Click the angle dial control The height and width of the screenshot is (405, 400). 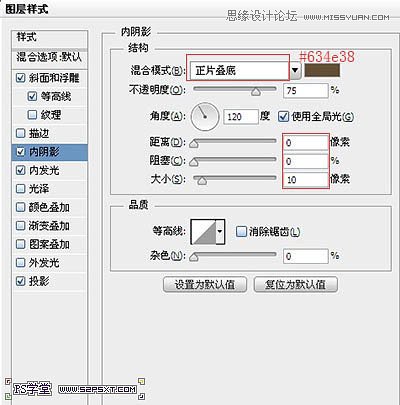tap(205, 117)
